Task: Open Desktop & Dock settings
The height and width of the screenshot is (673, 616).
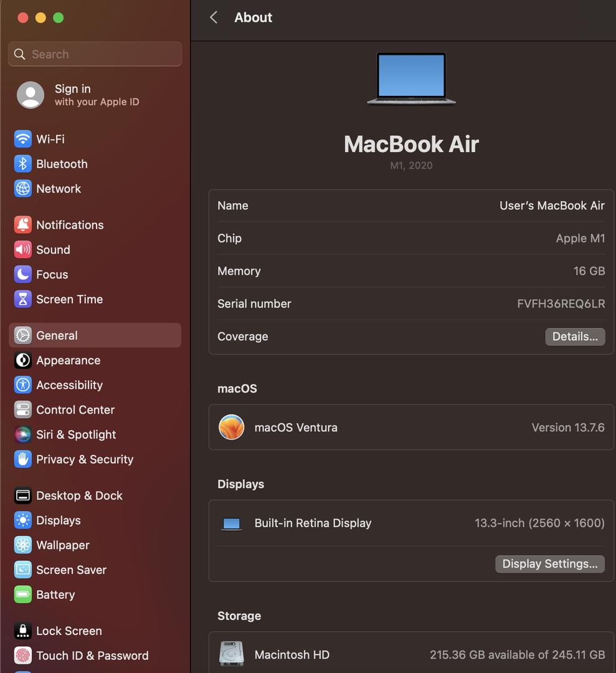Action: [95, 496]
